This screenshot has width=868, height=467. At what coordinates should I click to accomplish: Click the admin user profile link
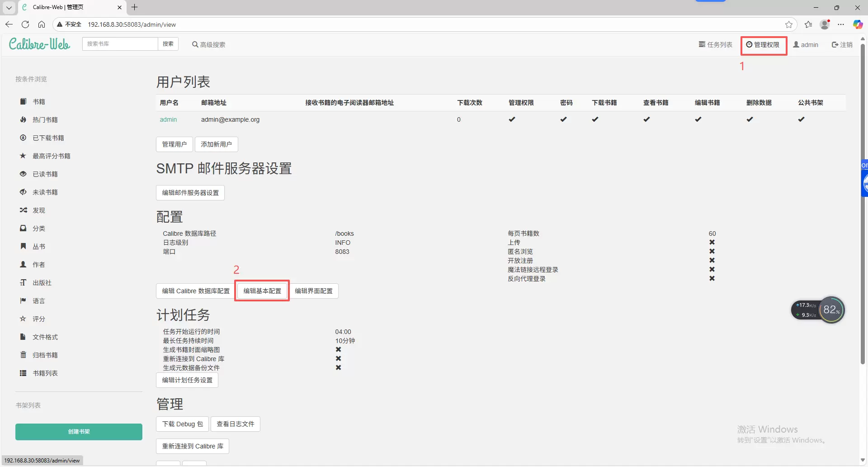click(x=806, y=44)
